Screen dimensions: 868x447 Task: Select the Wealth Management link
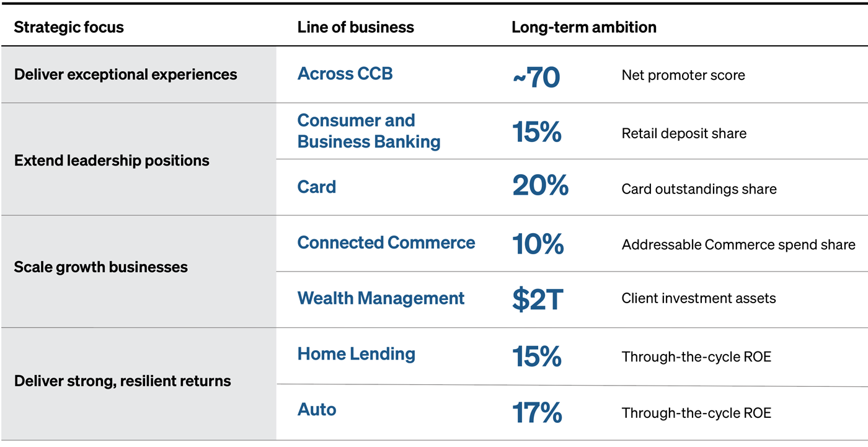[x=381, y=298]
